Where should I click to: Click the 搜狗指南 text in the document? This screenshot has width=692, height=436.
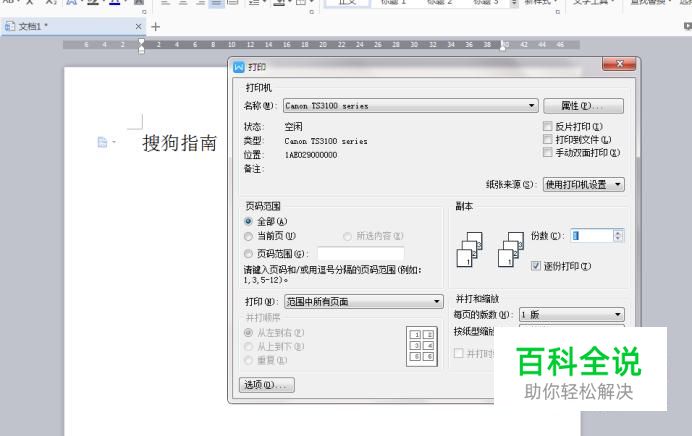[180, 143]
